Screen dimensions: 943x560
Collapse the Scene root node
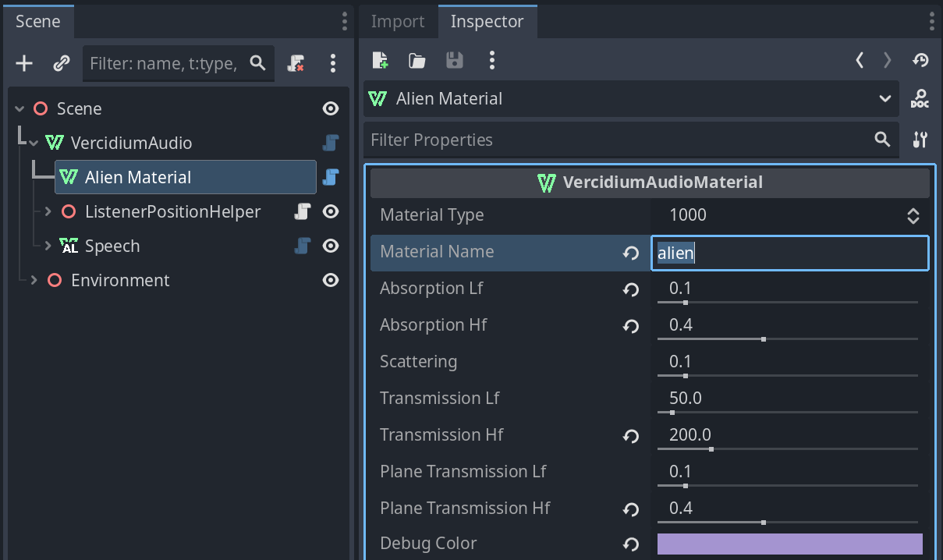pos(20,108)
